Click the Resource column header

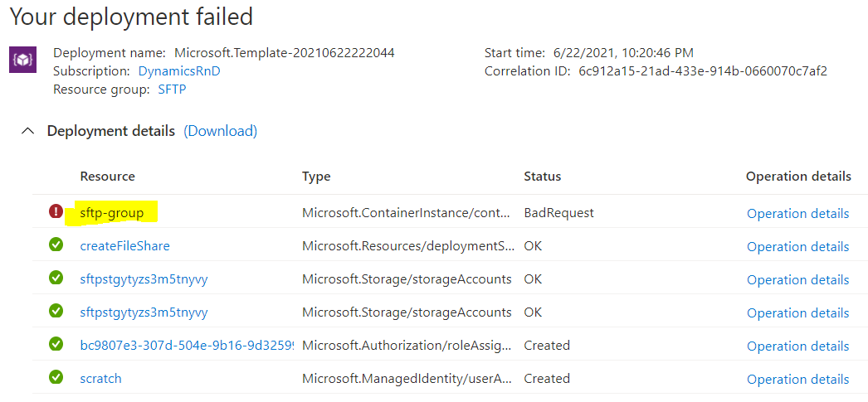[107, 177]
